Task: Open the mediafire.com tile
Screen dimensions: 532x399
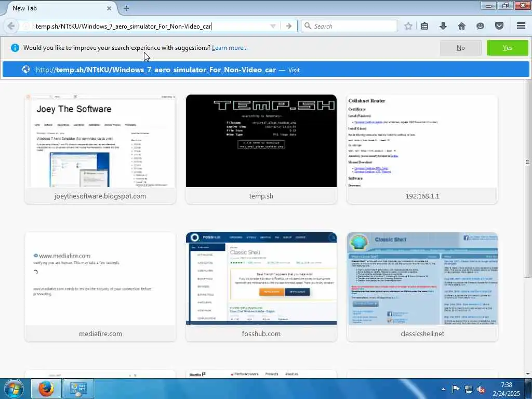Action: pyautogui.click(x=100, y=287)
